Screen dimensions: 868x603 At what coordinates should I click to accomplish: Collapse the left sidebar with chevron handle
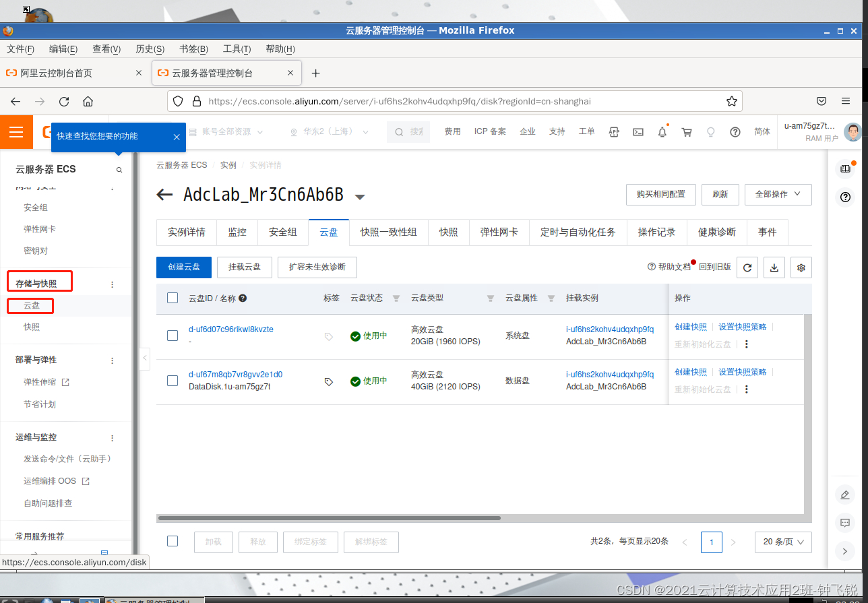(x=145, y=358)
